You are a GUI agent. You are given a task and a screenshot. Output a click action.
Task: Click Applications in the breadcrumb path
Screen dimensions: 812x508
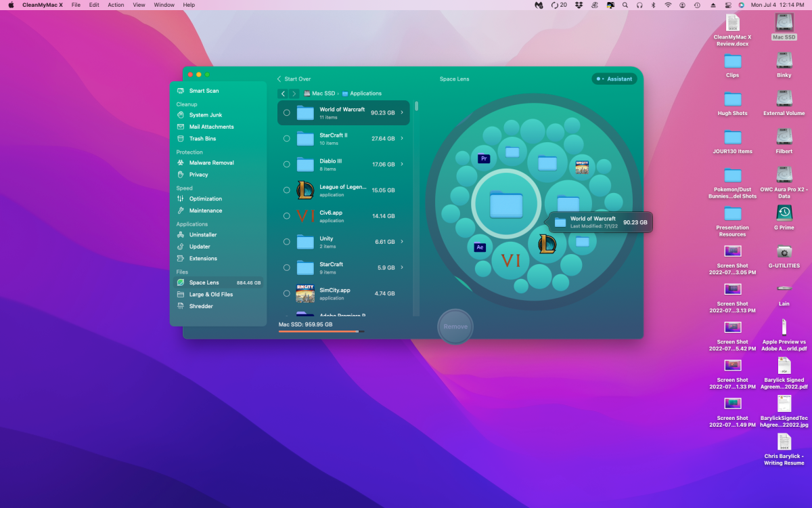click(x=361, y=93)
